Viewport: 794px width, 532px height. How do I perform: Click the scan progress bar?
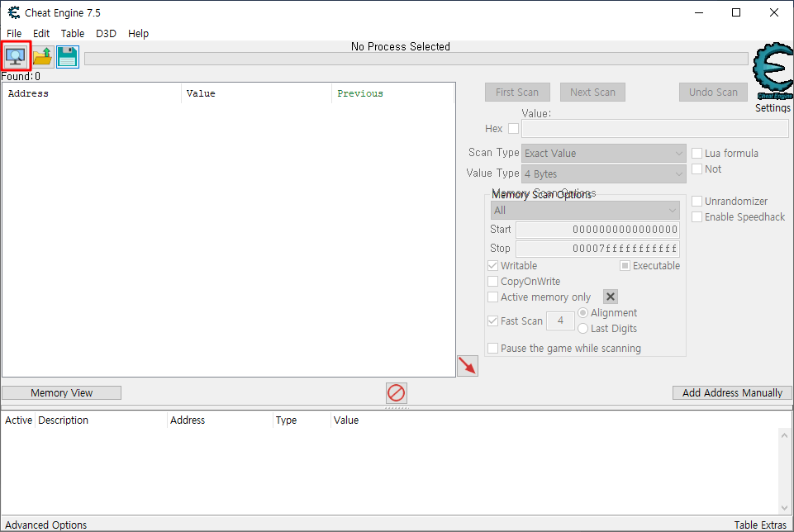click(416, 59)
